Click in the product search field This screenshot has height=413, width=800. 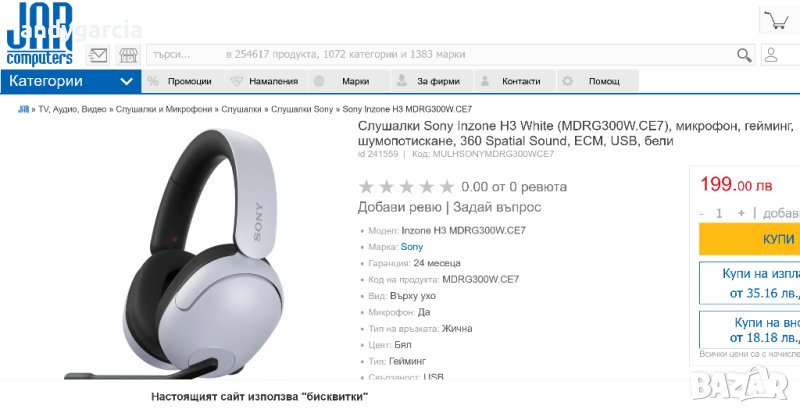441,55
